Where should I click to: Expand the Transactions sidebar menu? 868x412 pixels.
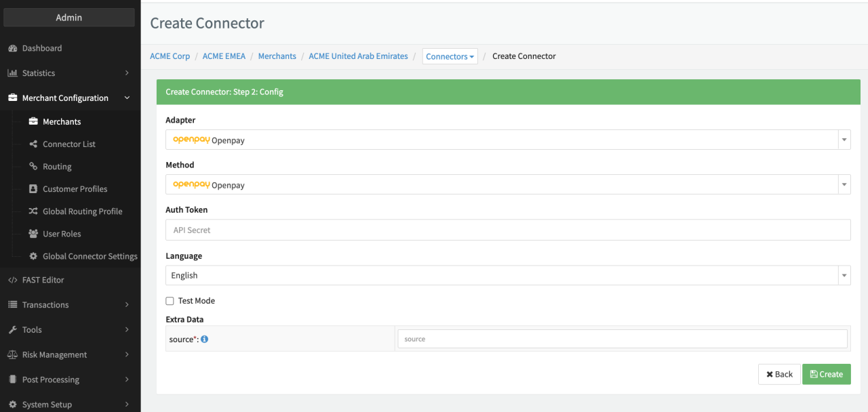[x=69, y=305]
